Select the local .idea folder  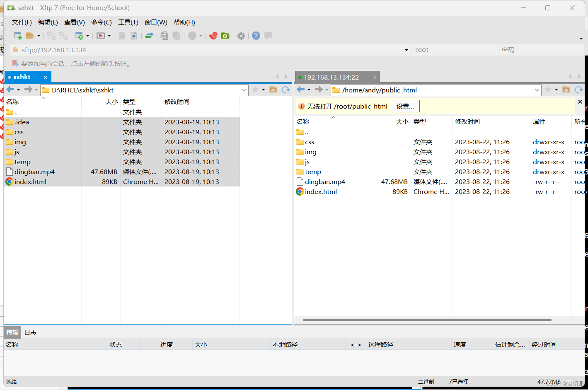pyautogui.click(x=22, y=122)
